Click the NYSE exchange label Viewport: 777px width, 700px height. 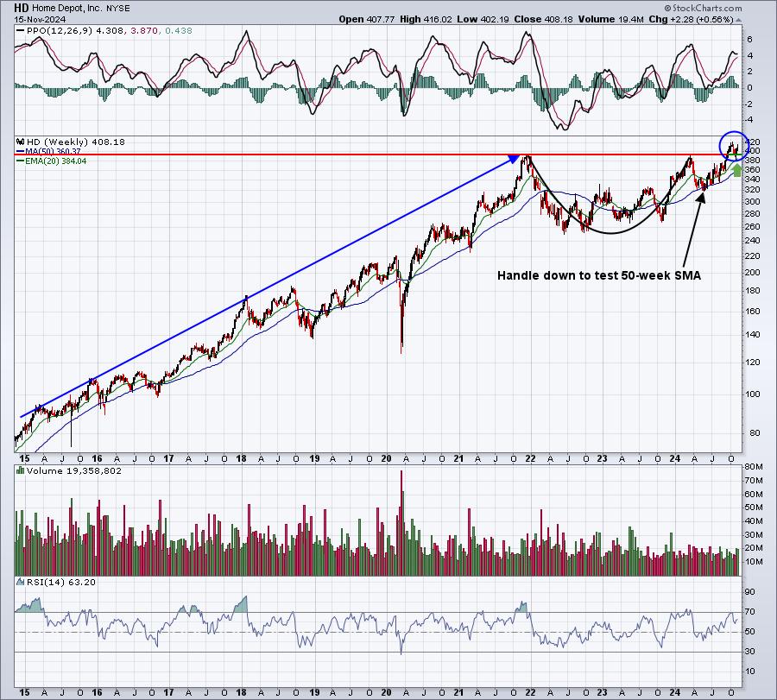(118, 9)
